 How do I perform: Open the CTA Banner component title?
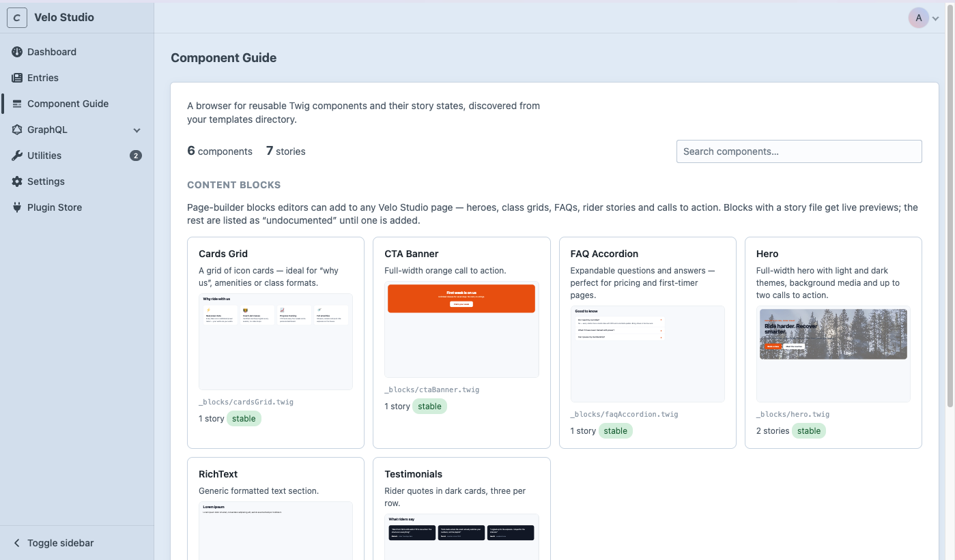[x=412, y=254]
